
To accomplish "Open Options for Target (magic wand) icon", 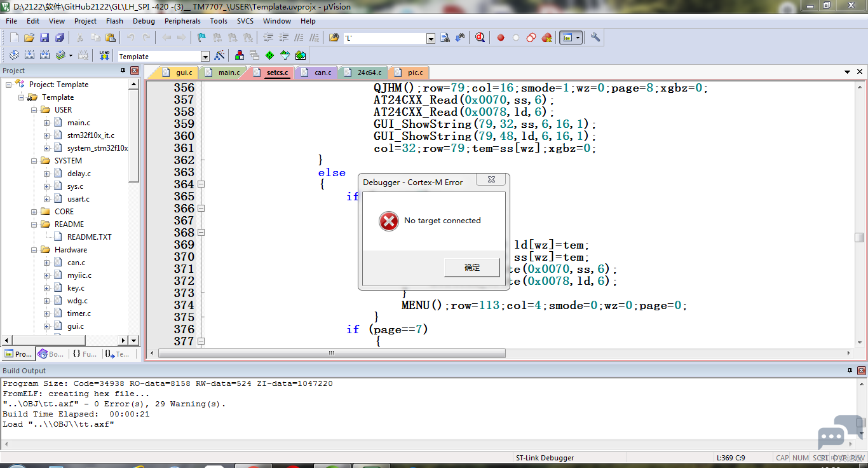I will pos(219,56).
